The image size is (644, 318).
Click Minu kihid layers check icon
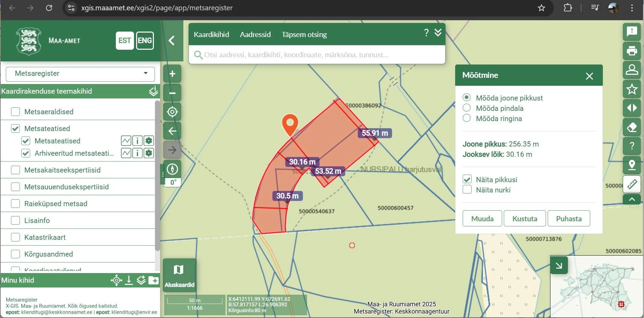coord(141,280)
